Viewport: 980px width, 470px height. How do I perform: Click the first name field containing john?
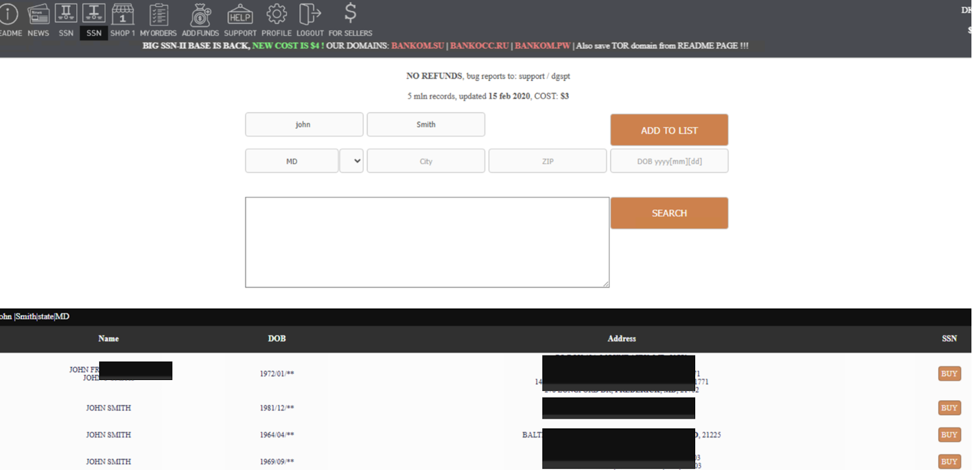[x=304, y=125]
